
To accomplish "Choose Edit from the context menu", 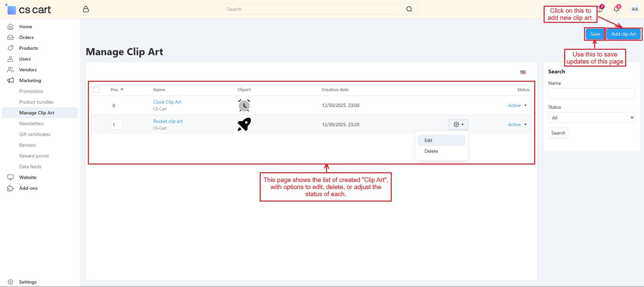I will (x=428, y=140).
